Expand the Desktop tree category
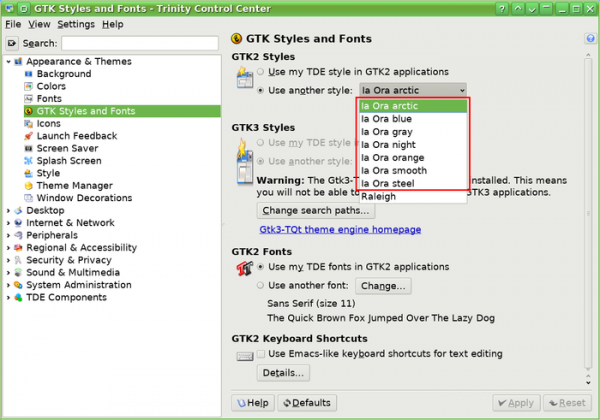 point(9,211)
